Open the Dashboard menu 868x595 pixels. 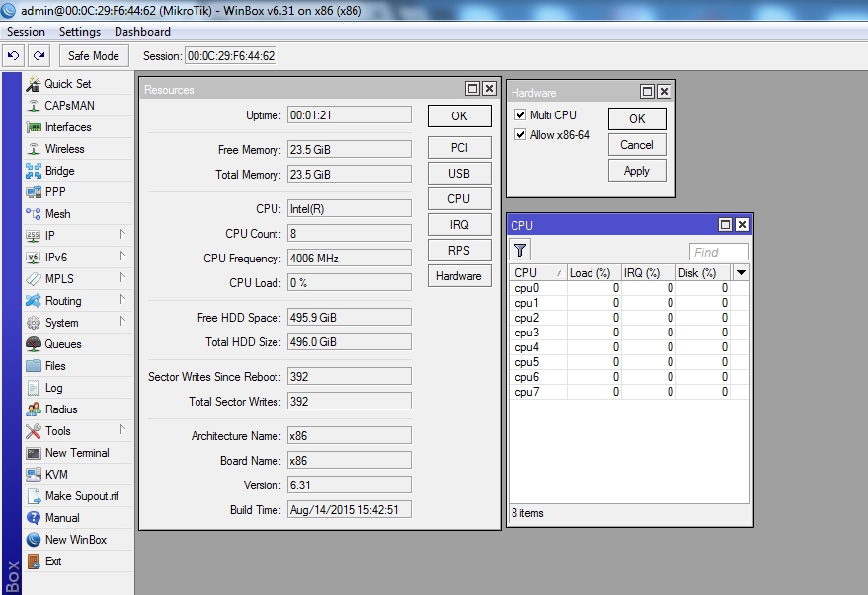tap(142, 32)
